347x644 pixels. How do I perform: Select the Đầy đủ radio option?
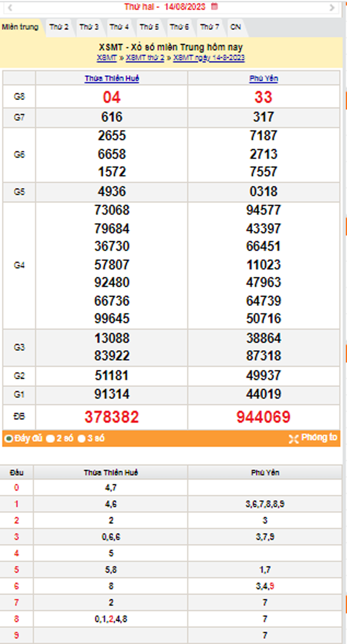[8, 438]
